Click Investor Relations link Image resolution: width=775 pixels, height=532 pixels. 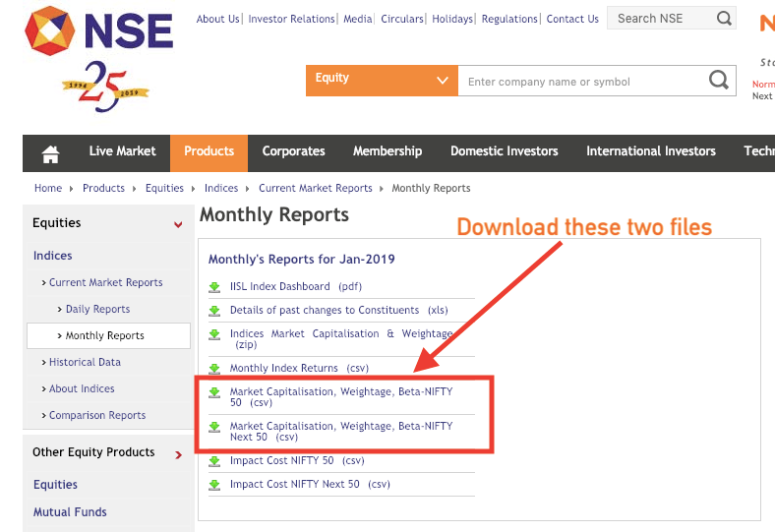pos(292,19)
